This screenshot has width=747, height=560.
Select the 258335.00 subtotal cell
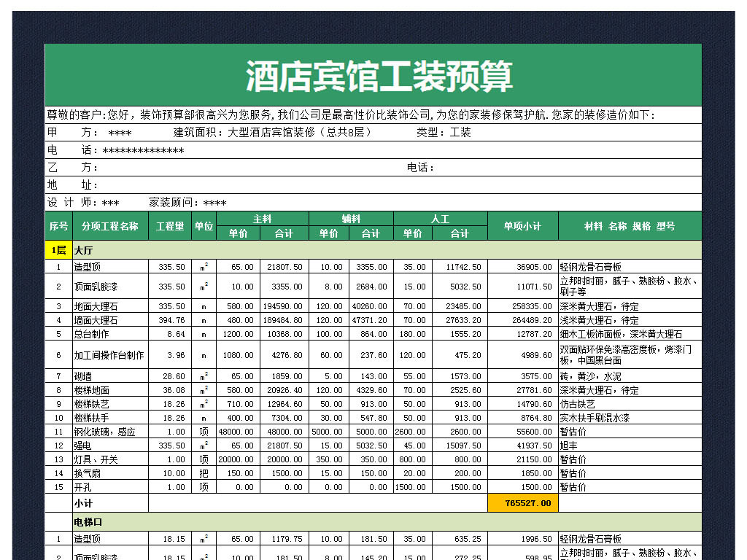tap(522, 306)
